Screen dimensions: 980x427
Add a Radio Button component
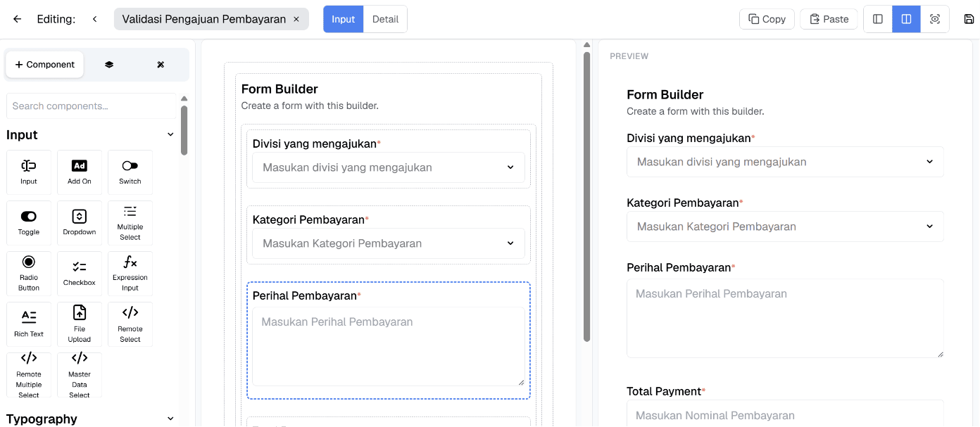[x=29, y=274]
